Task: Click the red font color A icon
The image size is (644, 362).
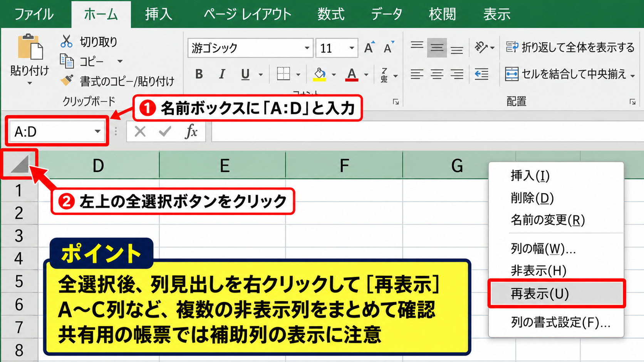Action: [352, 74]
